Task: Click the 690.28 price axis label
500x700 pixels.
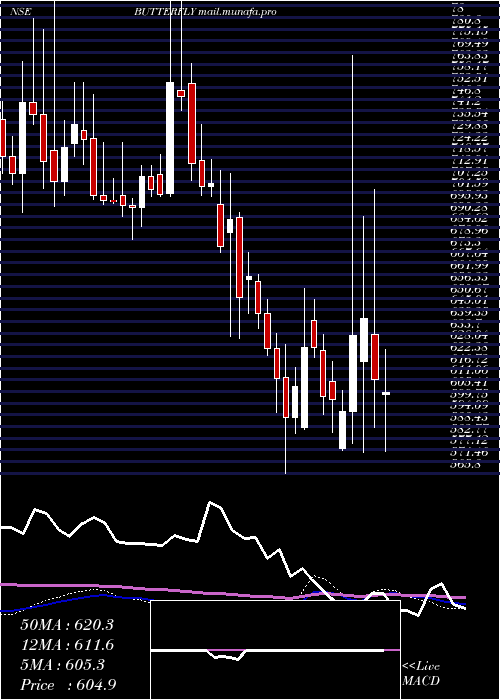Action: (469, 208)
